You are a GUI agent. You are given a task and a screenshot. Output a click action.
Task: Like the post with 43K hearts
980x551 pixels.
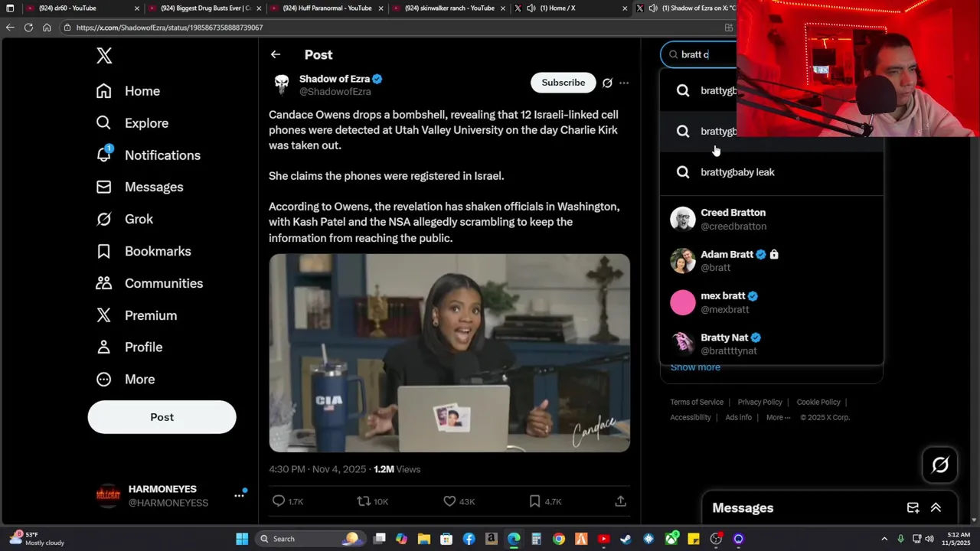click(x=449, y=501)
